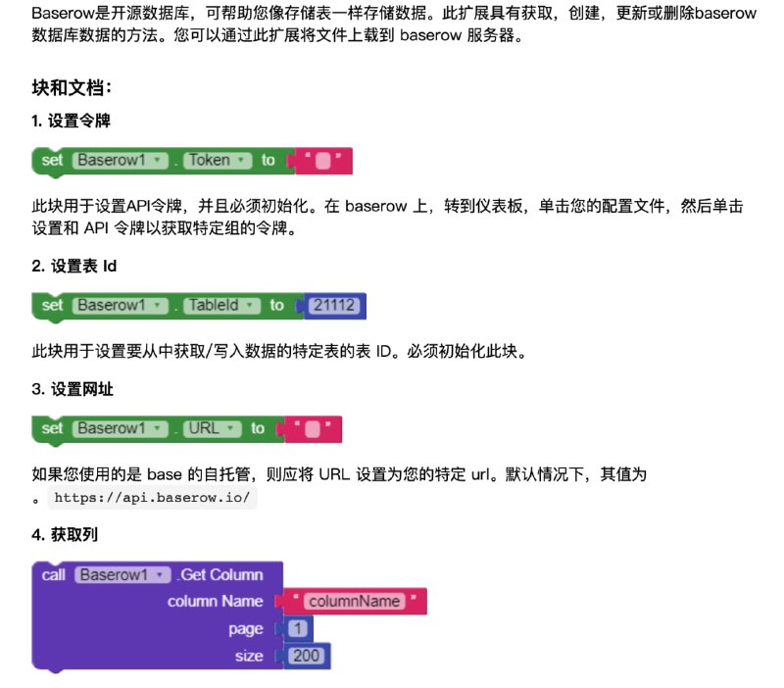Click the 'page' parameter label
Screen dimensions: 784x688
click(x=246, y=629)
